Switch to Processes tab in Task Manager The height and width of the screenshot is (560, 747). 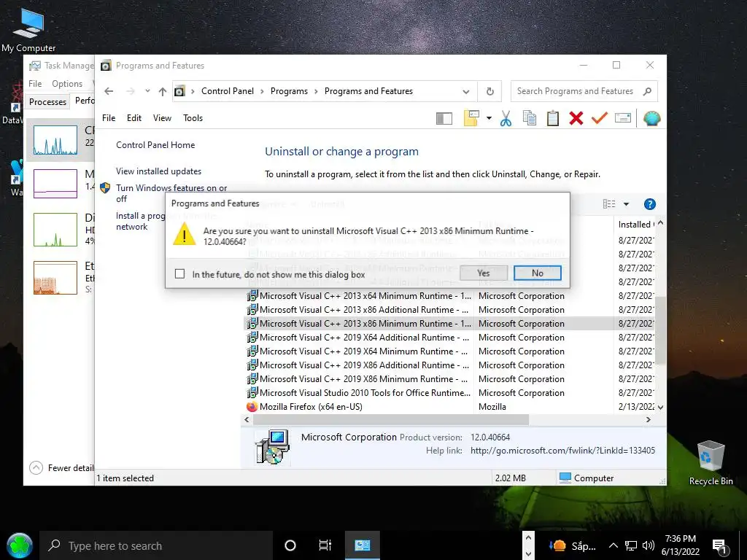(47, 101)
